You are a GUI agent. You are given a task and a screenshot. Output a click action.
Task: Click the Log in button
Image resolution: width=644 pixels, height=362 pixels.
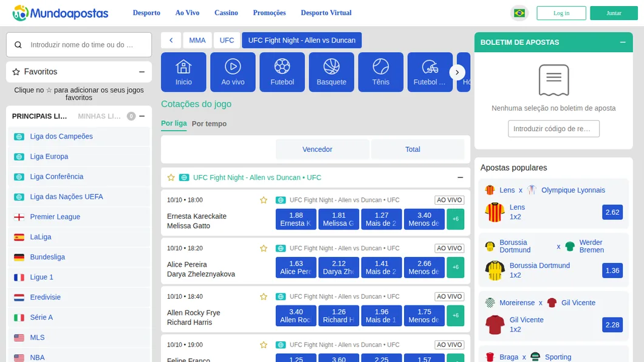pos(561,13)
